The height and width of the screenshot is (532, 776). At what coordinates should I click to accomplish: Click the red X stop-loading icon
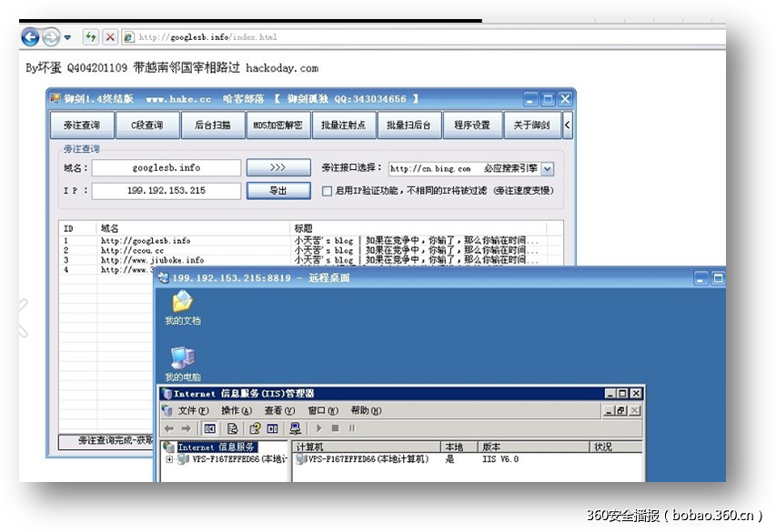(x=111, y=37)
